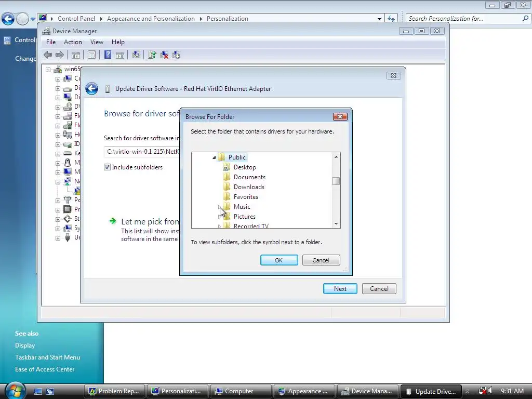Screen dimensions: 532x399
Task: Click the Control Panel window's back navigation arrow
Action: (x=8, y=19)
